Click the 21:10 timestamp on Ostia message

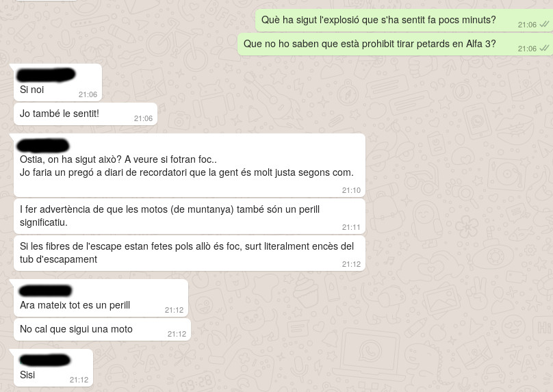[x=351, y=190]
